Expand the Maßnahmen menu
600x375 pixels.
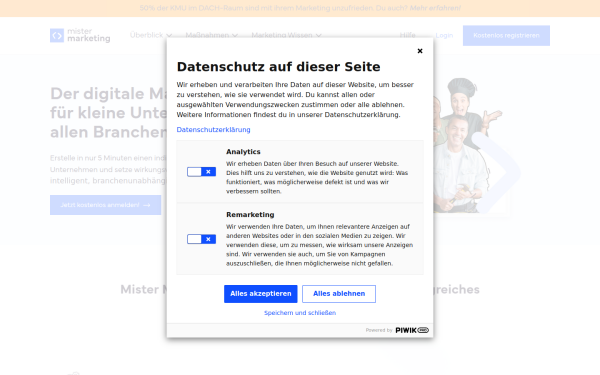coord(212,35)
